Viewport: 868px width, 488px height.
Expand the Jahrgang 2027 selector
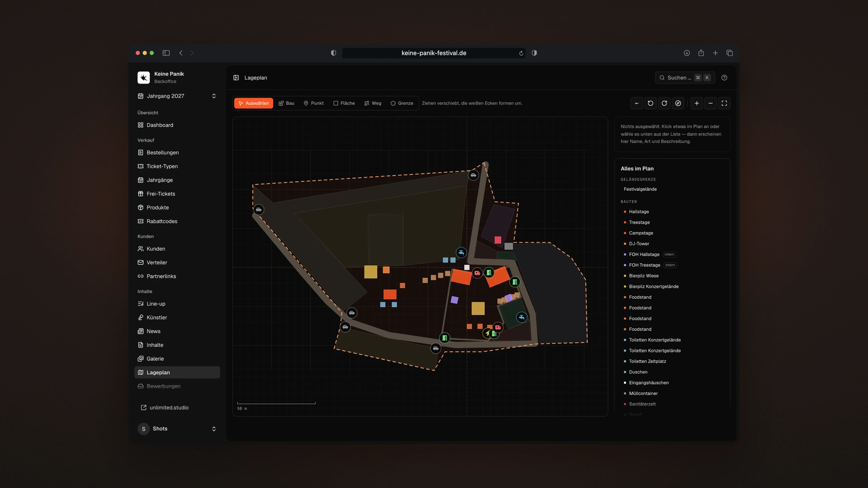[x=177, y=96]
